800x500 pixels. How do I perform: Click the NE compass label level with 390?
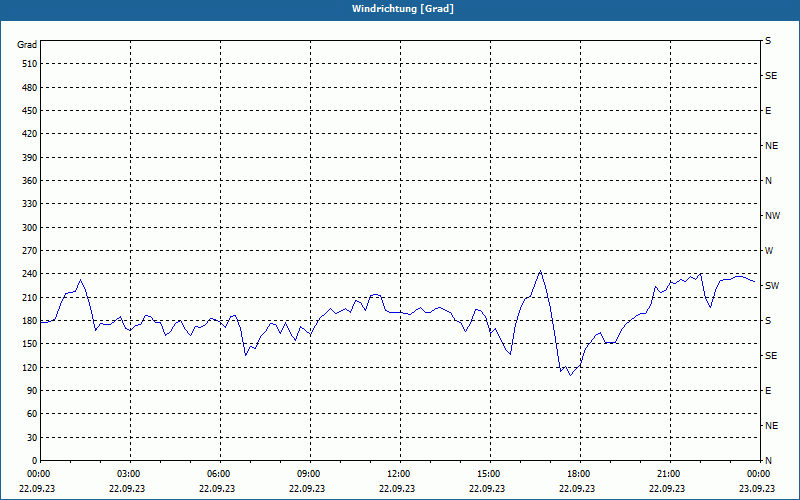(x=771, y=146)
